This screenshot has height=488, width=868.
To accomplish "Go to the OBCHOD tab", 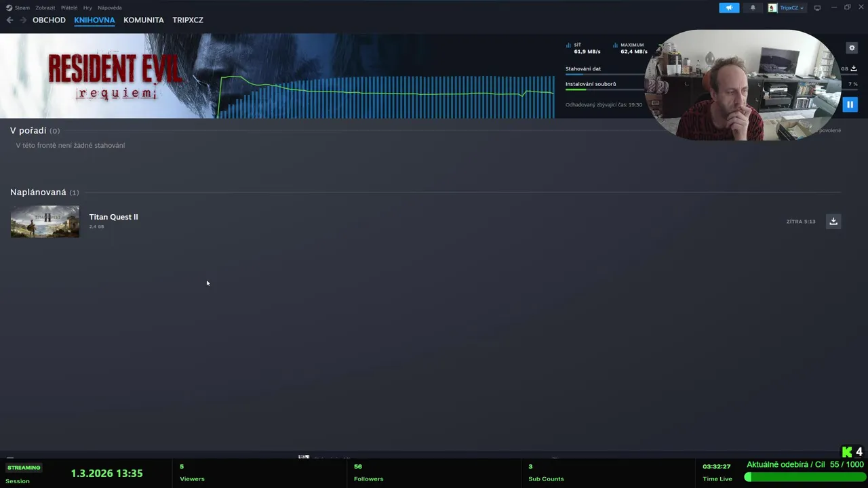I will tap(49, 20).
